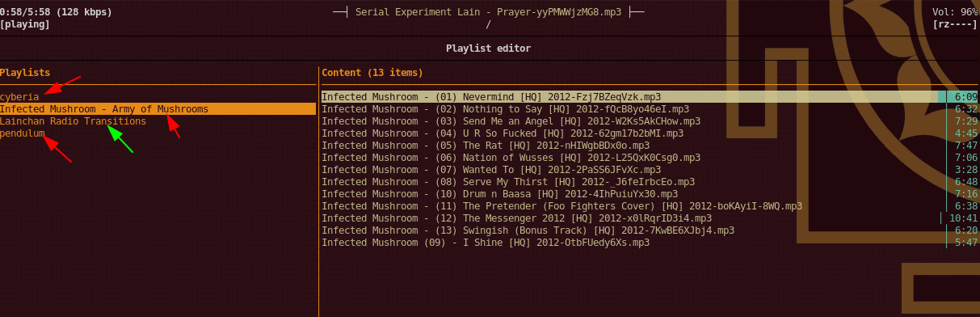Click the [rz----] mode flags

(x=955, y=24)
